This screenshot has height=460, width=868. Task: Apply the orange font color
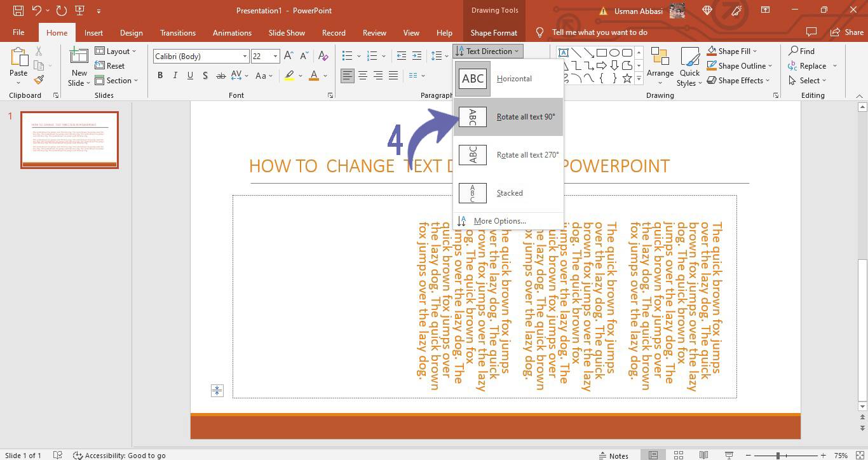tap(313, 76)
